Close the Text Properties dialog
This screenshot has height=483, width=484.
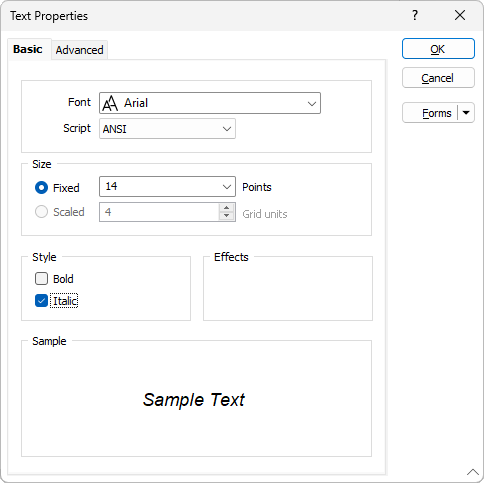460,15
